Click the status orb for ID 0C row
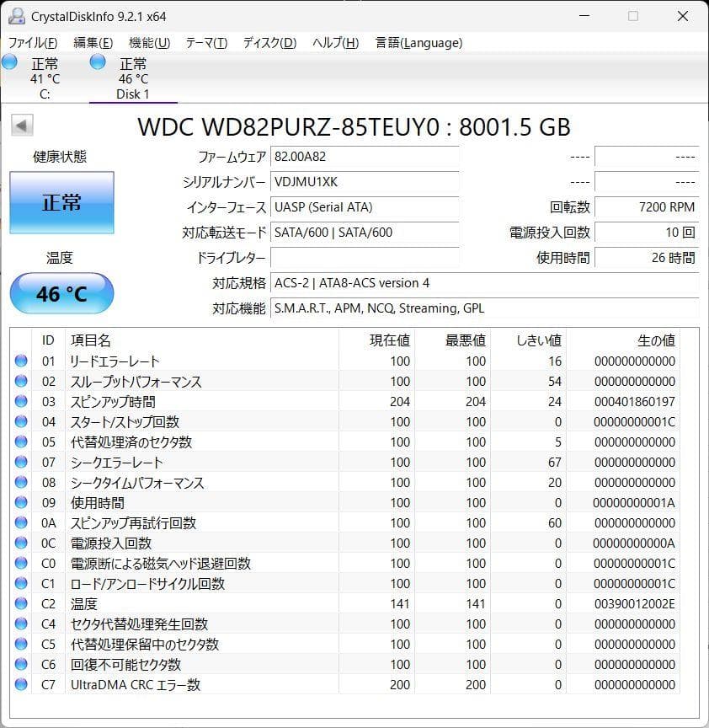This screenshot has width=709, height=728. (21, 543)
